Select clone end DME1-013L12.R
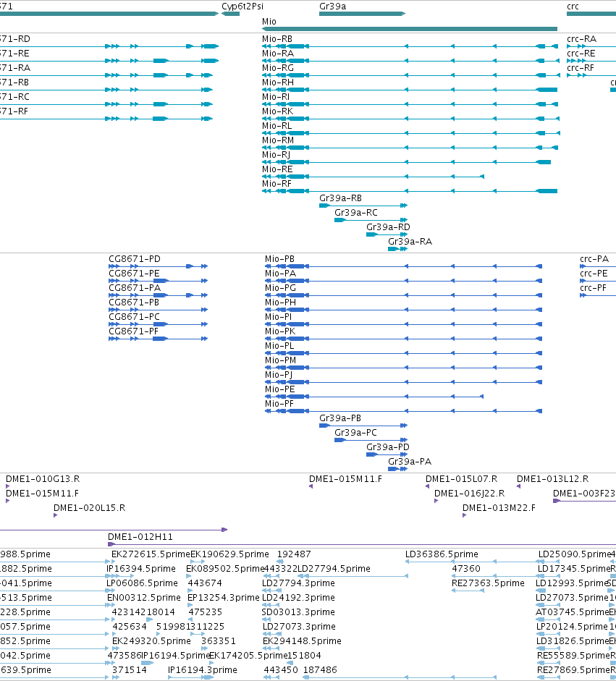Viewport: 616px width, 681px height. [552, 479]
